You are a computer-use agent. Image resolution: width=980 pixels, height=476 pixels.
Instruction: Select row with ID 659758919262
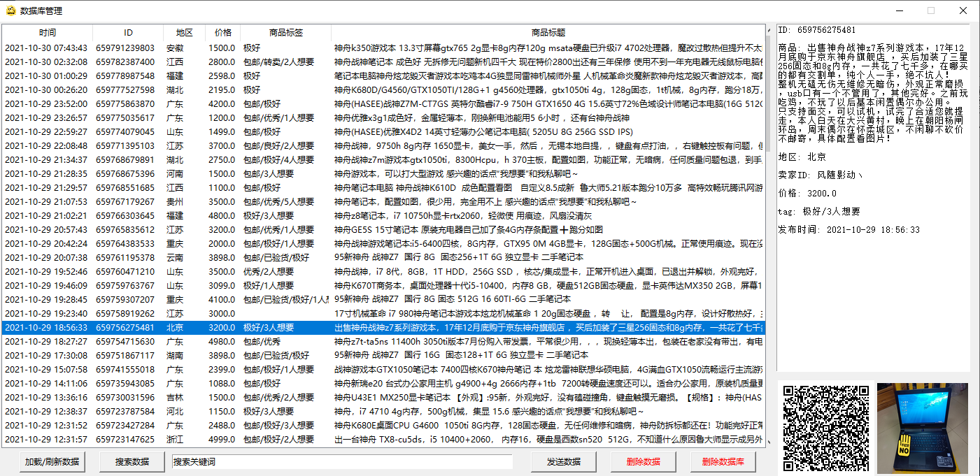coord(383,314)
